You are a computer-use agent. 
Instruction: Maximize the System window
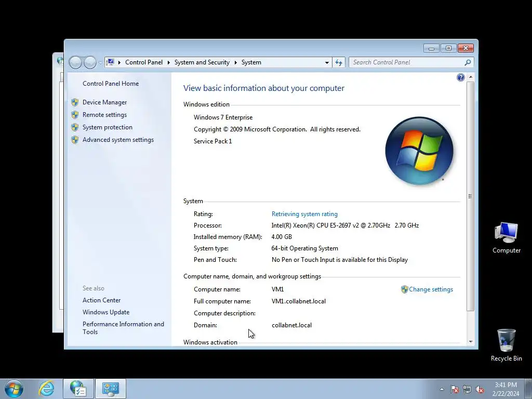click(x=448, y=48)
